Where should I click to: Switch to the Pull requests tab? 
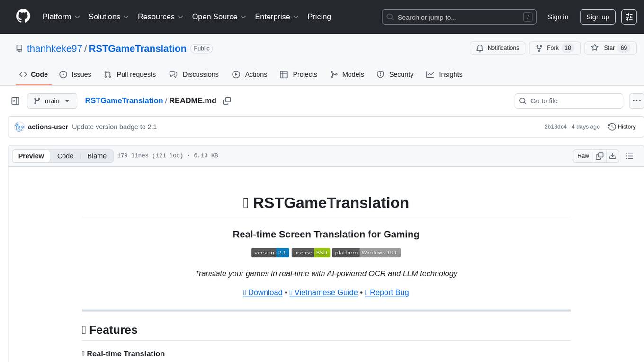click(x=130, y=74)
